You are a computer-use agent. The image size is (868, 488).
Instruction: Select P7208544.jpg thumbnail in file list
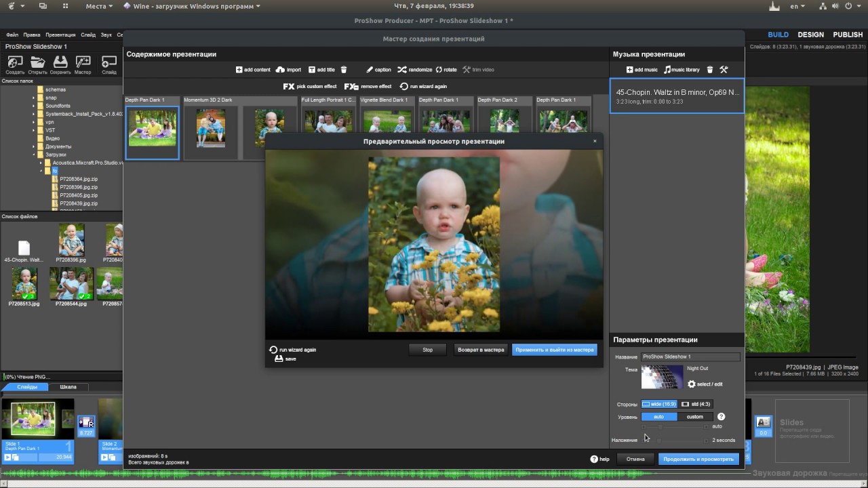[71, 283]
